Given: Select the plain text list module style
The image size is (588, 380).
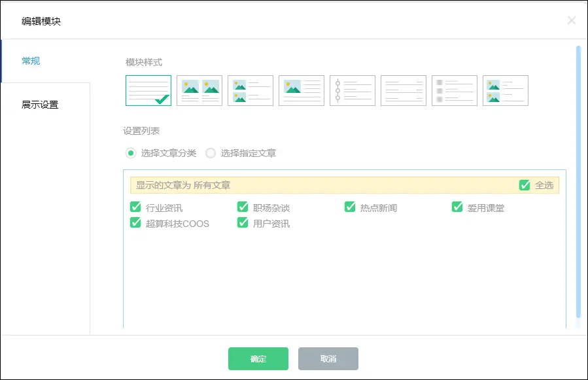Looking at the screenshot, I should coord(148,90).
